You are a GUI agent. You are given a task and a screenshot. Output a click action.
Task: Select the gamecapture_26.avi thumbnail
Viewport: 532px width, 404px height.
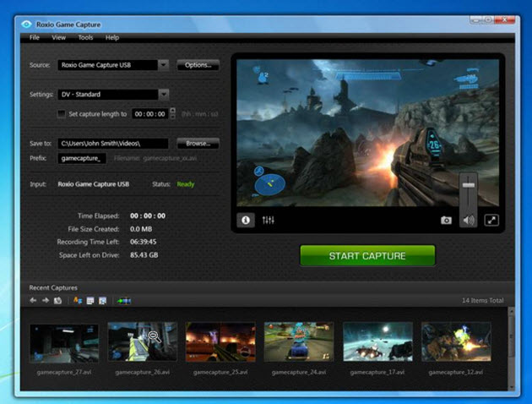(x=142, y=341)
